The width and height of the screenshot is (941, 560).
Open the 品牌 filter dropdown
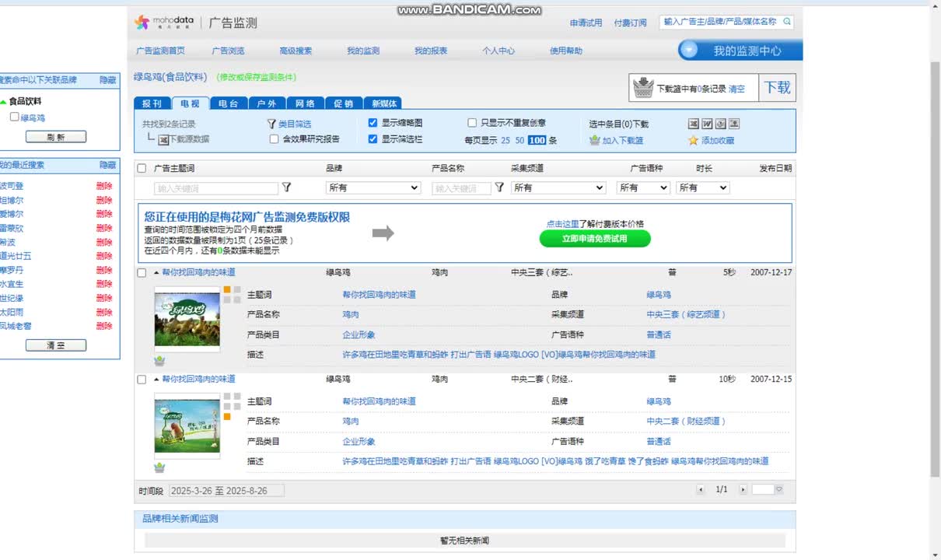coord(373,187)
